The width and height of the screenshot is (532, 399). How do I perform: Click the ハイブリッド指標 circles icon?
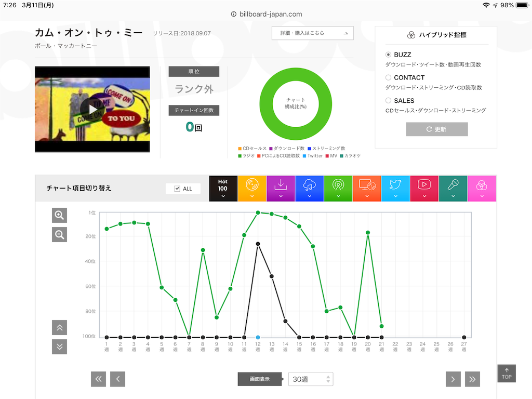point(411,35)
